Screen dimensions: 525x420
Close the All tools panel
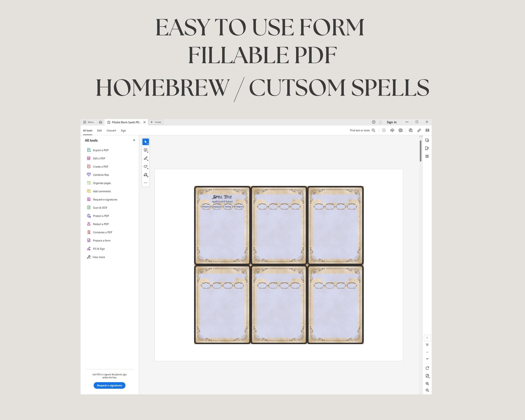point(134,140)
